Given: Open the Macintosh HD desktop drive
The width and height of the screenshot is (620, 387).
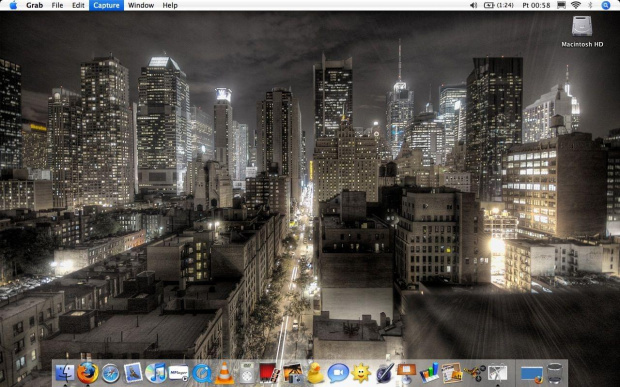Looking at the screenshot, I should (x=582, y=31).
